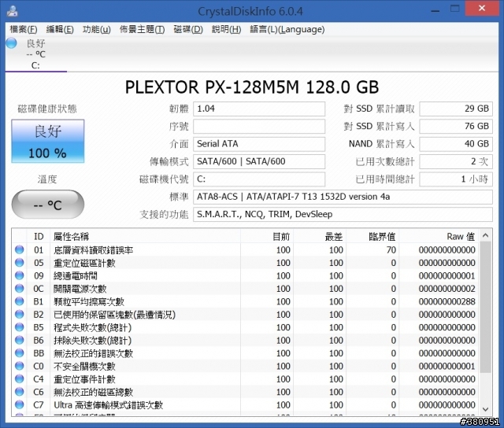Select the 抹除失敗次數(總計) attribute row
Screen dimensions: 504x428
[x=246, y=340]
